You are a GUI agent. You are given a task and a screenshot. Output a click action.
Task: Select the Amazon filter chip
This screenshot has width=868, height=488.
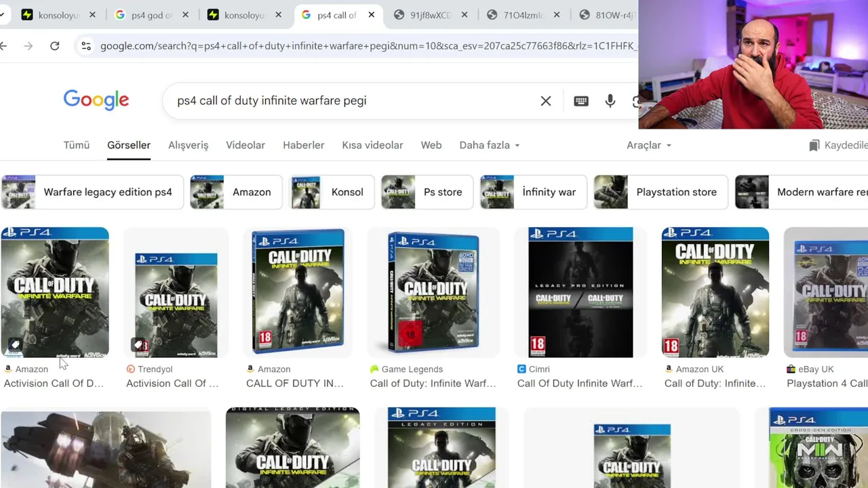[236, 192]
